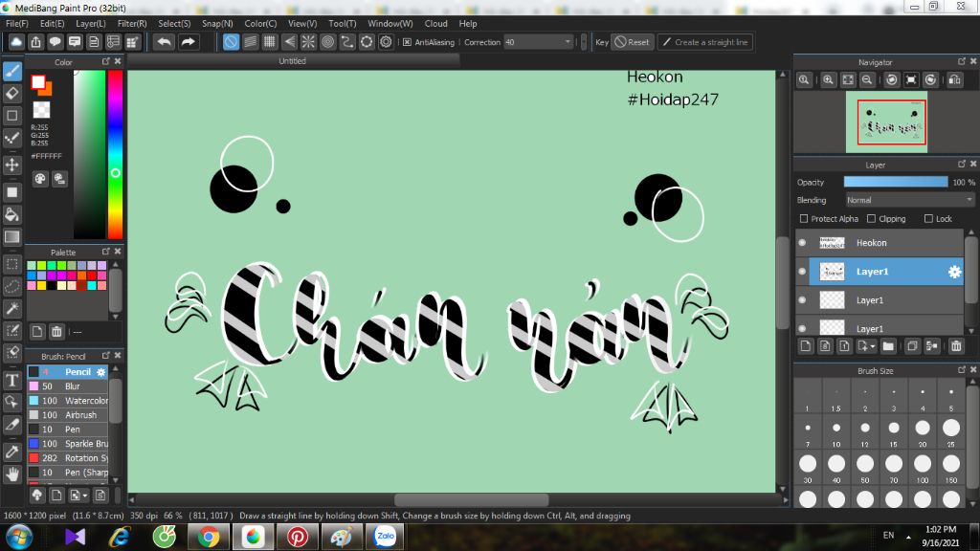Toggle visibility of the third layer row

[x=803, y=299]
